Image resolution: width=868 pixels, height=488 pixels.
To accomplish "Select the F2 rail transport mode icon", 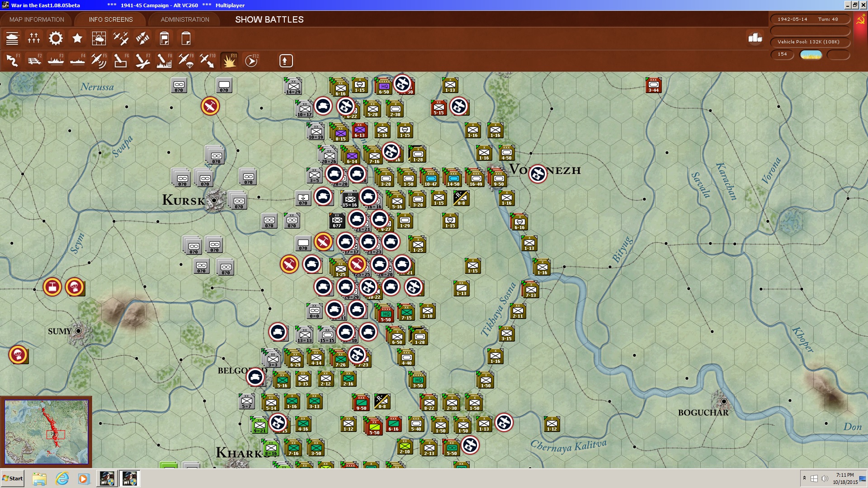I will [34, 61].
